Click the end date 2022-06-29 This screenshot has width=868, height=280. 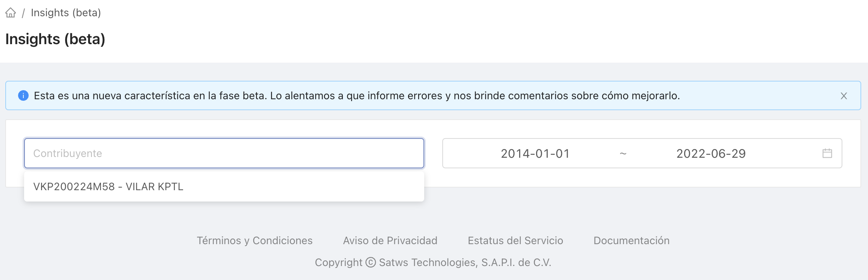[711, 154]
